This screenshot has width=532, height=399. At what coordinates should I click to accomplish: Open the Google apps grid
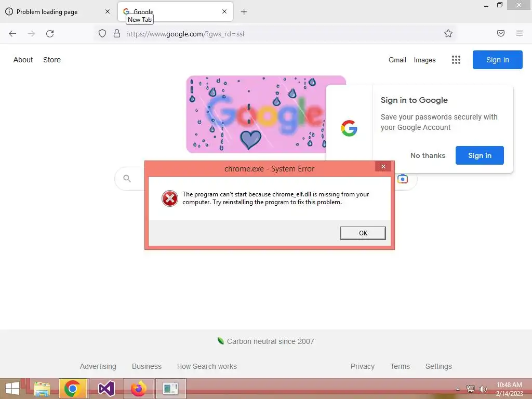click(x=456, y=60)
